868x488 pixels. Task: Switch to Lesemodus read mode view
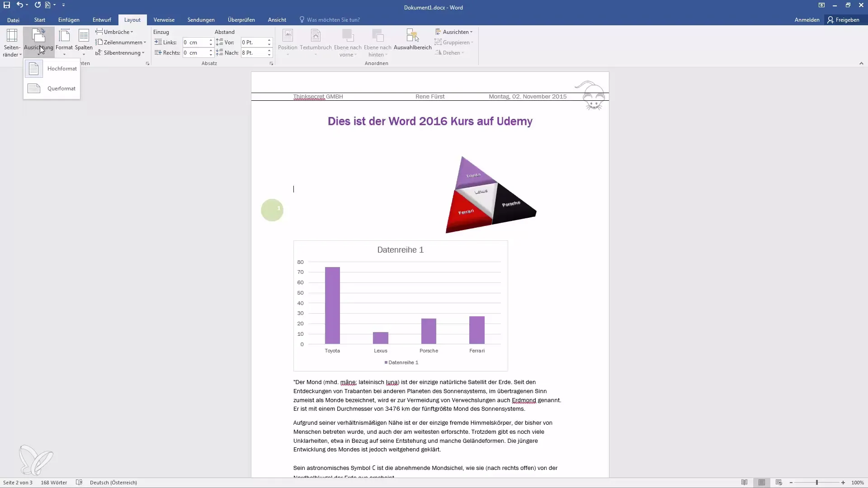[745, 483]
